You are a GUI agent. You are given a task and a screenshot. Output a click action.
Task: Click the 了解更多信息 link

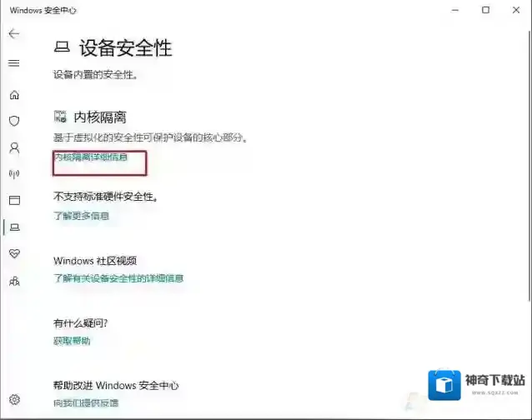[x=82, y=216]
